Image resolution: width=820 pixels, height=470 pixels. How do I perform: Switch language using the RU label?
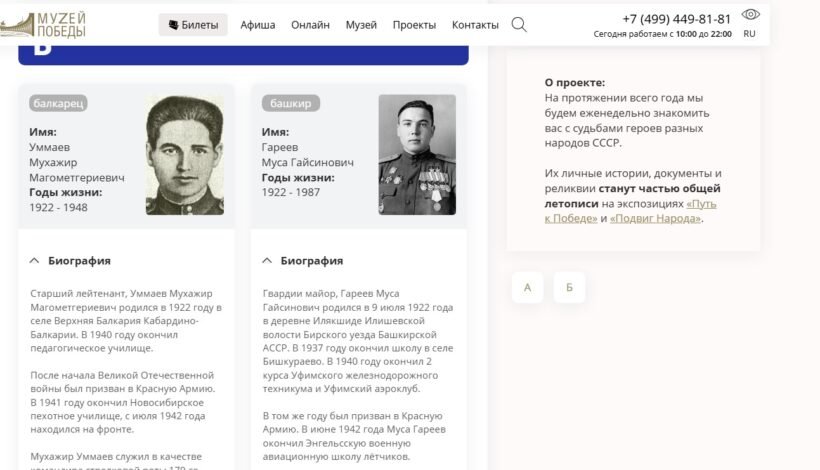pyautogui.click(x=749, y=34)
